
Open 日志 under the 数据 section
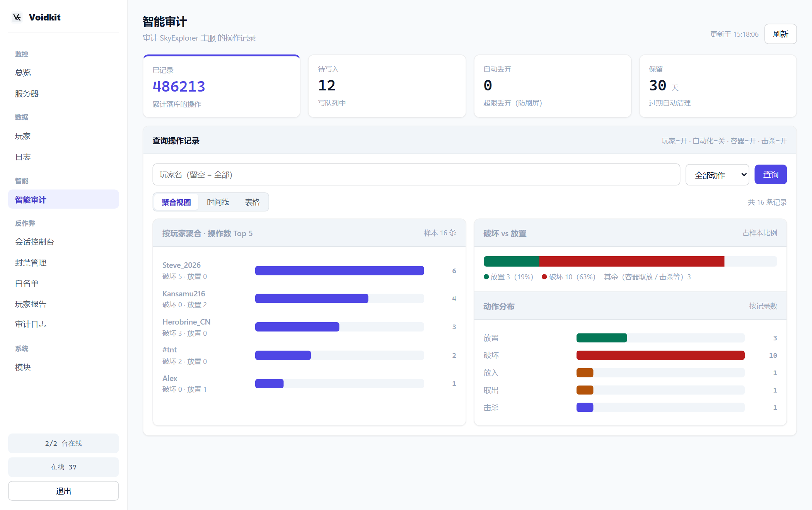point(63,157)
